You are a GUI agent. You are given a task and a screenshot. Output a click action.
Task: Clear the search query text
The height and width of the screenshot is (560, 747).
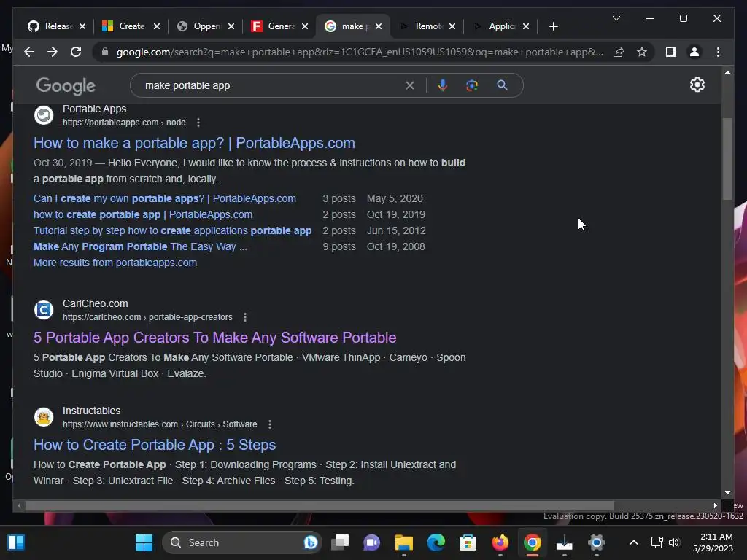click(410, 85)
